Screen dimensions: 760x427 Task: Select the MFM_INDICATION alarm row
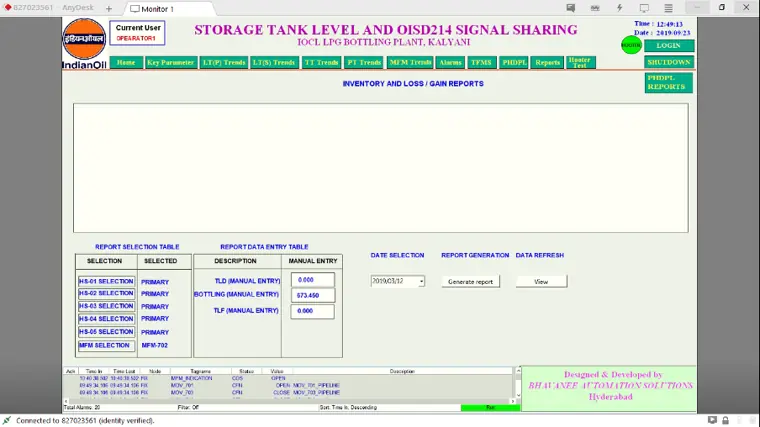(x=288, y=378)
